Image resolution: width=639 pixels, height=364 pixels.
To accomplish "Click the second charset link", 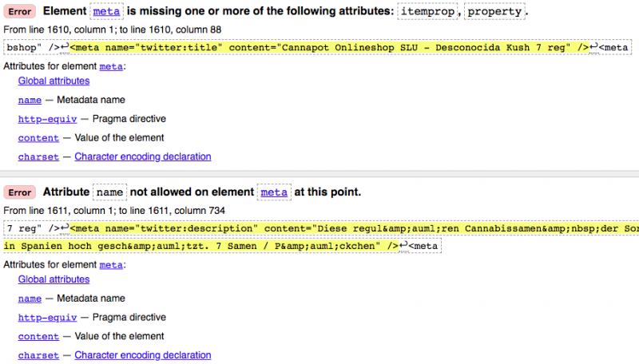I will click(x=38, y=355).
